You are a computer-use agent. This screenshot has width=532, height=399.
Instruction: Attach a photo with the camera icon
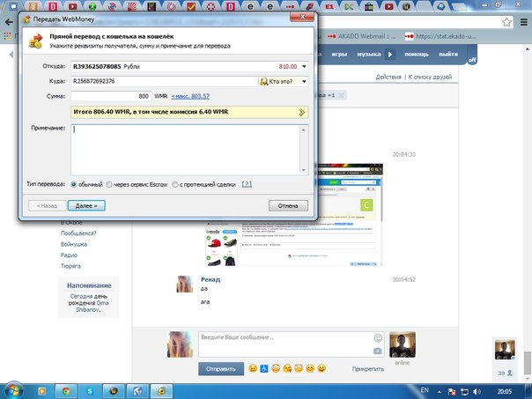378,351
